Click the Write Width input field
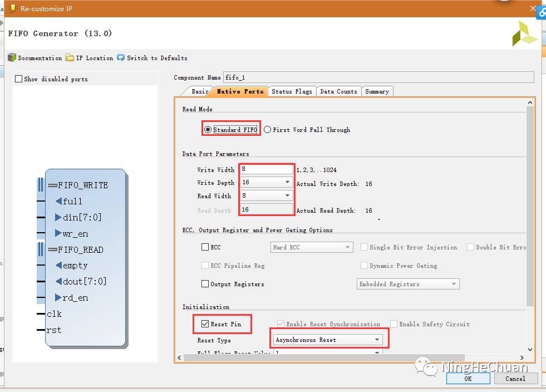The width and height of the screenshot is (546, 392). [267, 170]
